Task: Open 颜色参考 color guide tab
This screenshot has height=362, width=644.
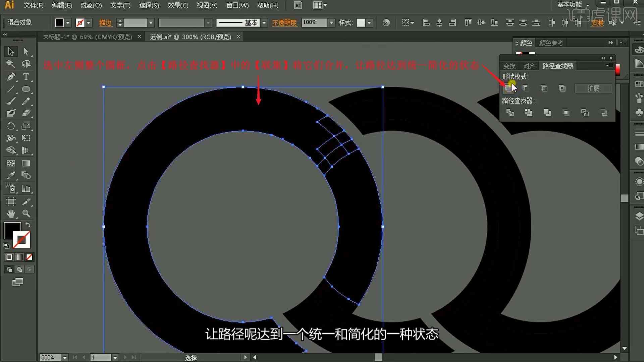Action: (551, 43)
